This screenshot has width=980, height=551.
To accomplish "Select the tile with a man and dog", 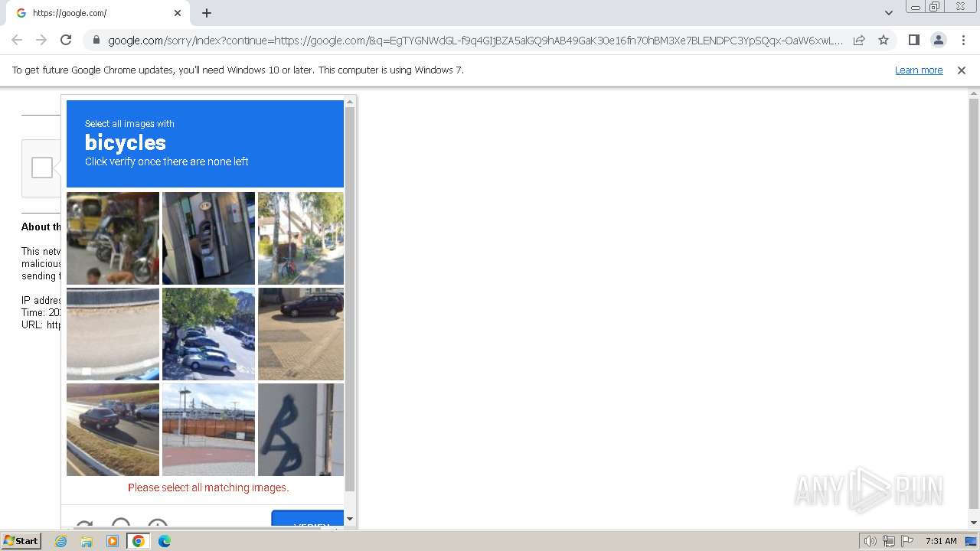I will click(x=113, y=238).
